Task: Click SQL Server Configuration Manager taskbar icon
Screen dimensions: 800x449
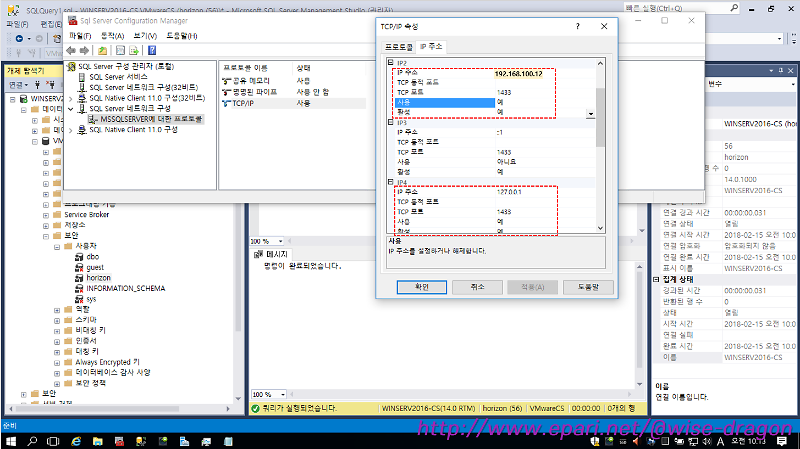Action: [119, 441]
